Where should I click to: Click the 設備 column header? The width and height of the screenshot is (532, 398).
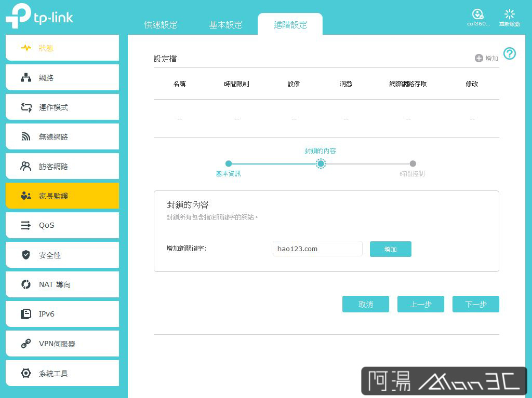(294, 84)
